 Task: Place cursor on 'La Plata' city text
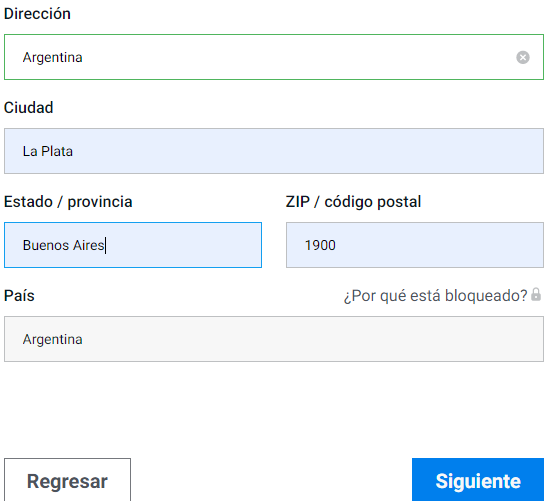click(48, 151)
